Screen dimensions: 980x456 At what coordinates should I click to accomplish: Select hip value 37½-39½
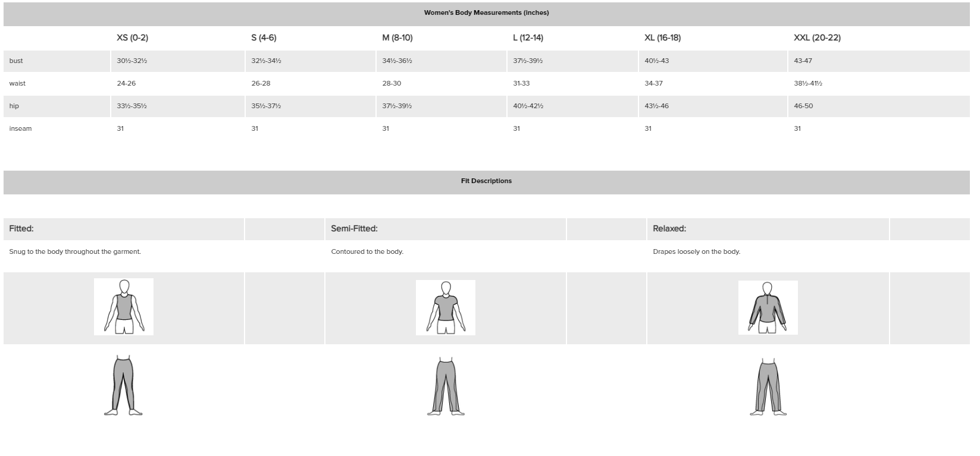coord(397,106)
